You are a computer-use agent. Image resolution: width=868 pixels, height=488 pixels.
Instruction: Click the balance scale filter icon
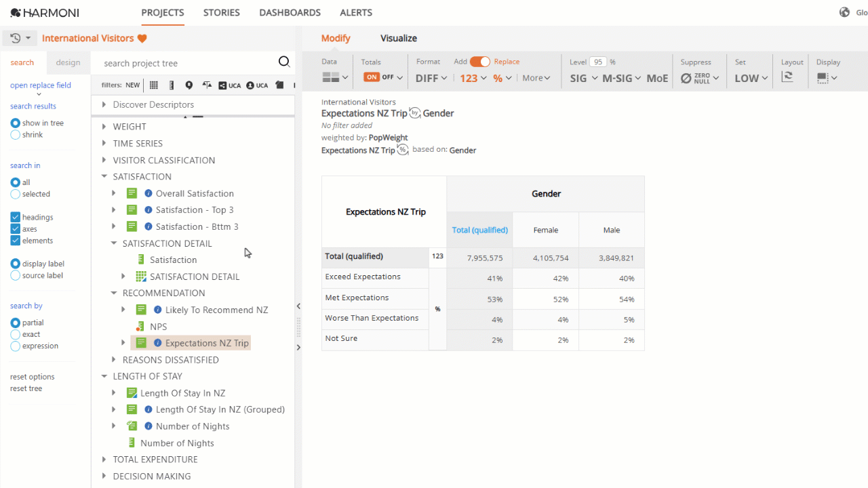[x=207, y=85]
